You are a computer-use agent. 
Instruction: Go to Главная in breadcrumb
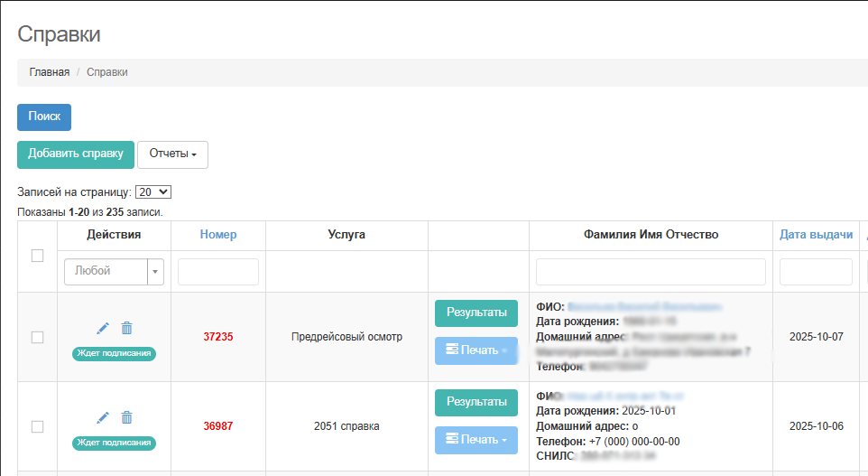click(x=49, y=72)
